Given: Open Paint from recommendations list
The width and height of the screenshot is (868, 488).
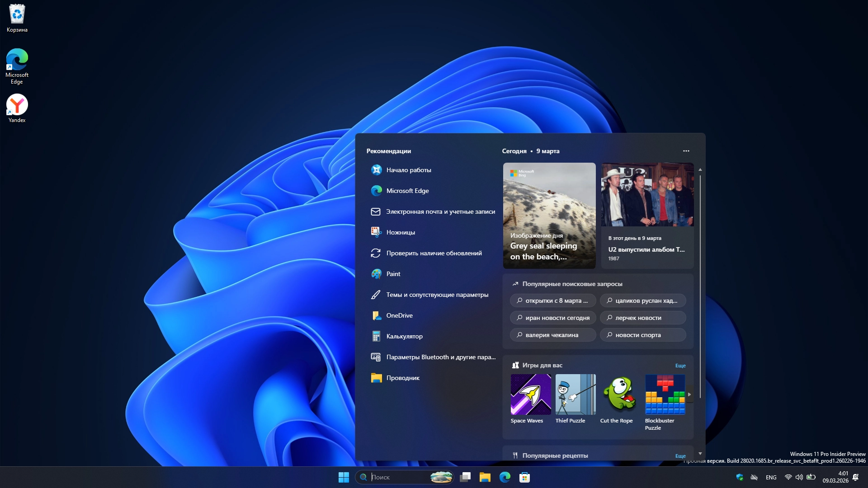Looking at the screenshot, I should (x=393, y=274).
